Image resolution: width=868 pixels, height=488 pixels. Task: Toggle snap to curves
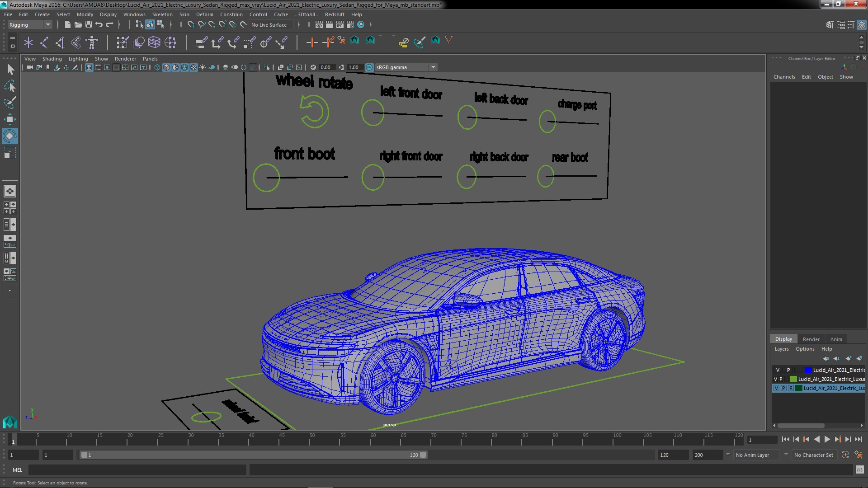202,25
